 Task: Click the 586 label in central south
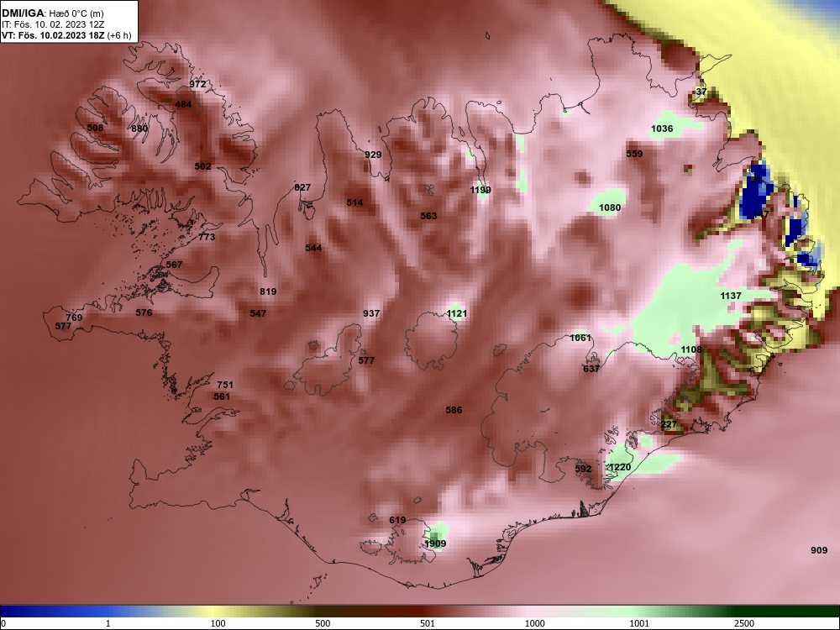pos(454,411)
